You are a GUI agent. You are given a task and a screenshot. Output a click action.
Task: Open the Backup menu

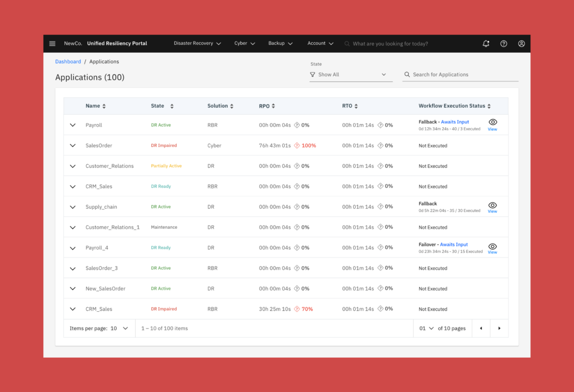(x=281, y=44)
